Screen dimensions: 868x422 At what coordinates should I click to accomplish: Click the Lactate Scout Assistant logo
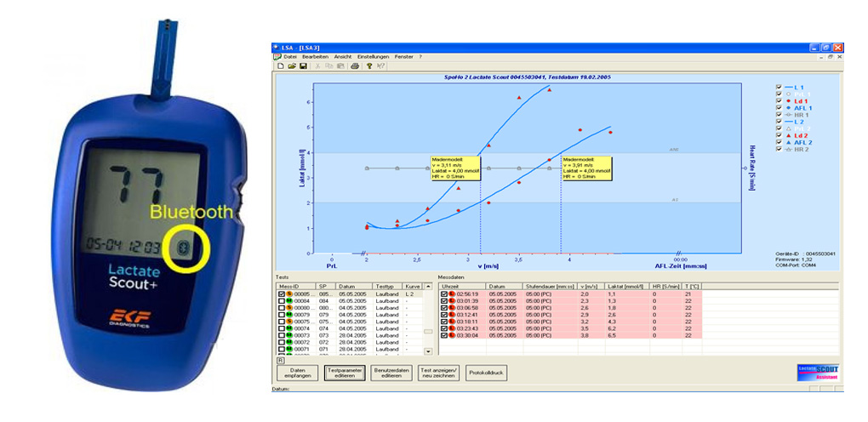pyautogui.click(x=818, y=372)
